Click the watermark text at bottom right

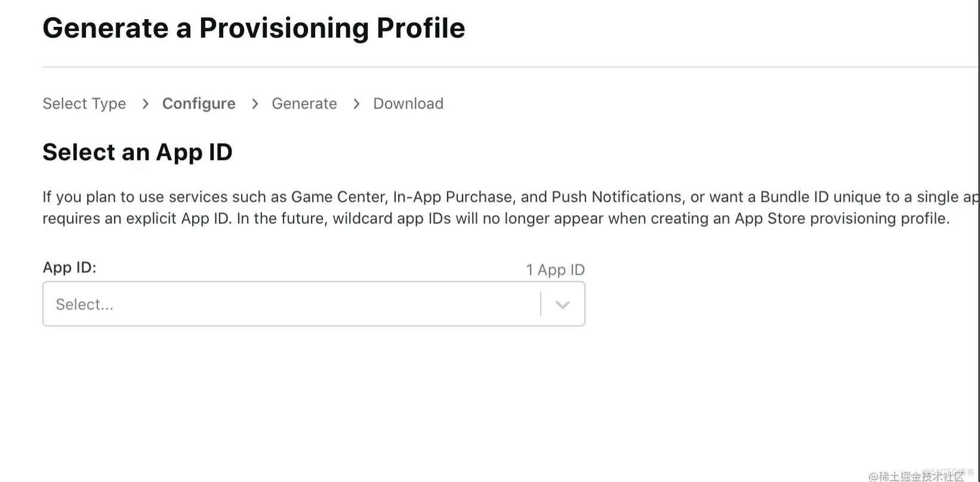[922, 475]
